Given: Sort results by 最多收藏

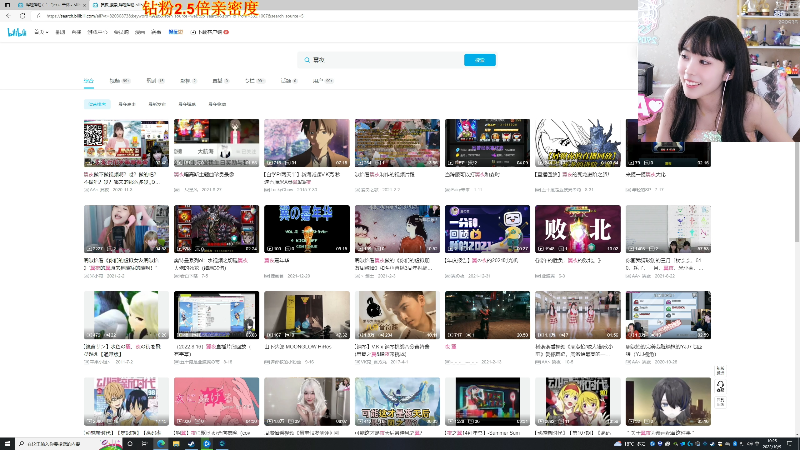Looking at the screenshot, I should pyautogui.click(x=217, y=104).
